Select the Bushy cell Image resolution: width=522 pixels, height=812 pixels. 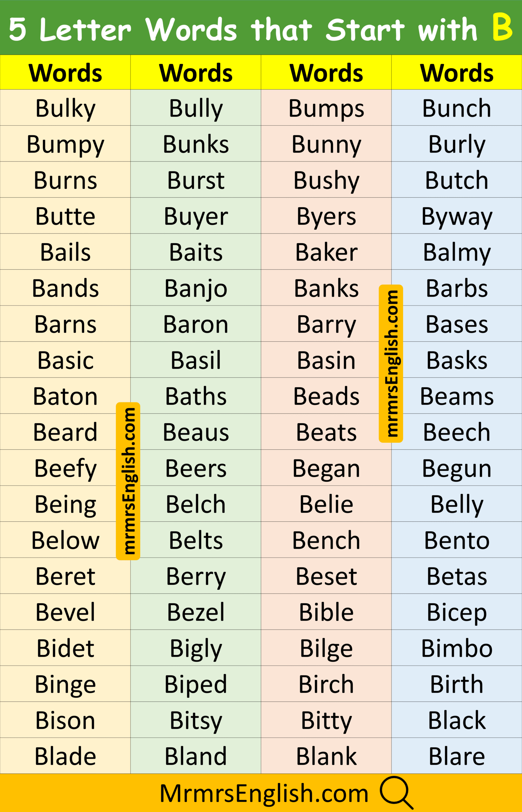click(326, 180)
